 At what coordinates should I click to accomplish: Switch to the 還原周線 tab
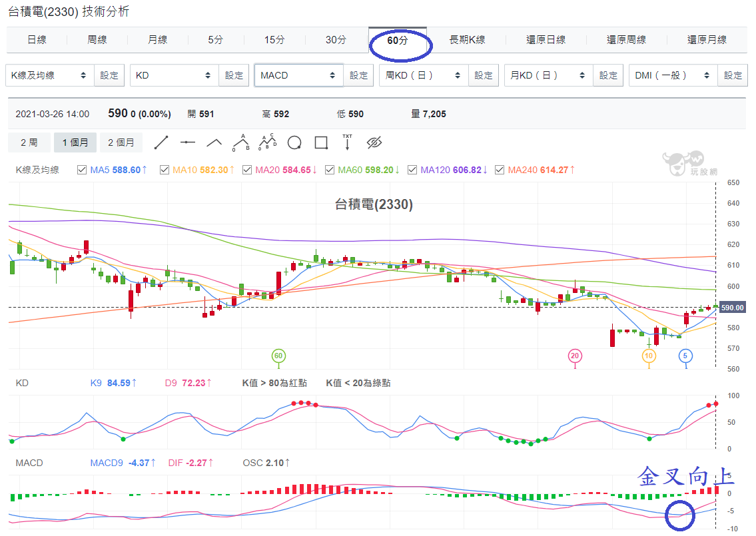[626, 40]
